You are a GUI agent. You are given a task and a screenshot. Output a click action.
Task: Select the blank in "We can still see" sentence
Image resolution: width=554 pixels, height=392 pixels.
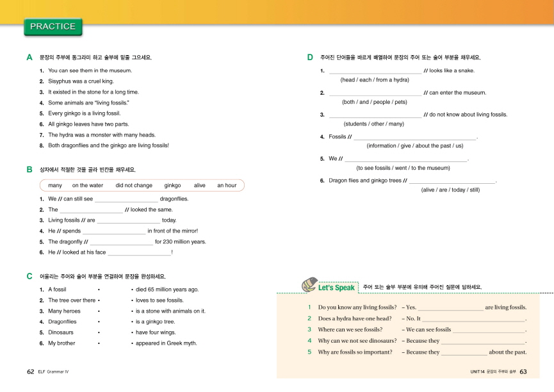126,199
